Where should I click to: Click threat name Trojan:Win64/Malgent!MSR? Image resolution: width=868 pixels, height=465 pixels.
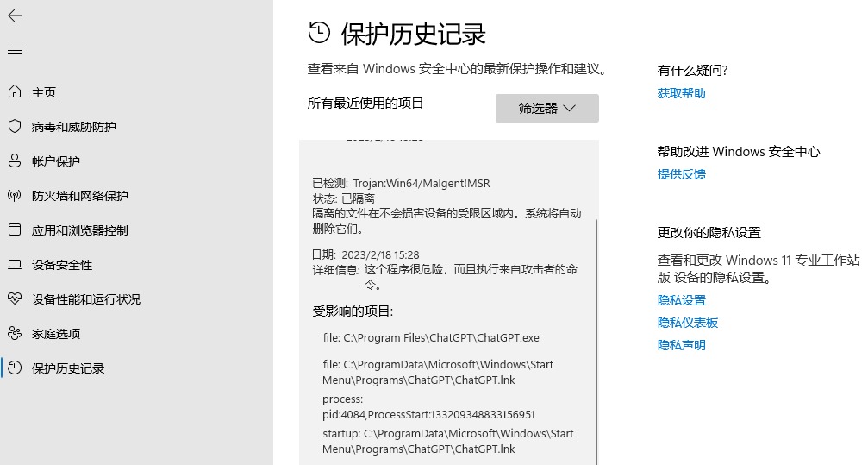(422, 184)
